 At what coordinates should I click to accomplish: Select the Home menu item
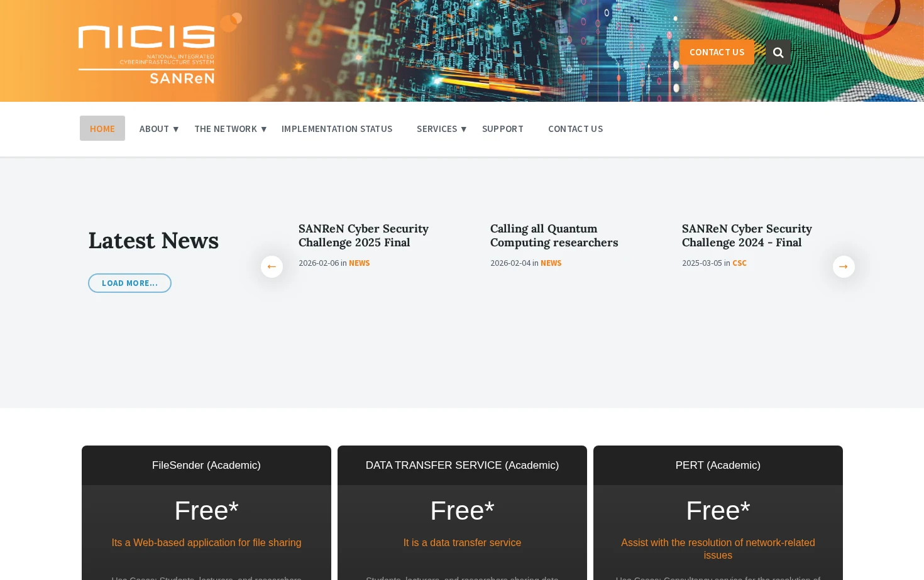coord(102,128)
